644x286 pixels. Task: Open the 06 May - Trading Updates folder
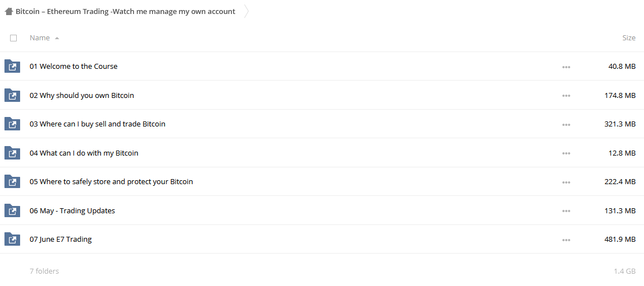(72, 211)
